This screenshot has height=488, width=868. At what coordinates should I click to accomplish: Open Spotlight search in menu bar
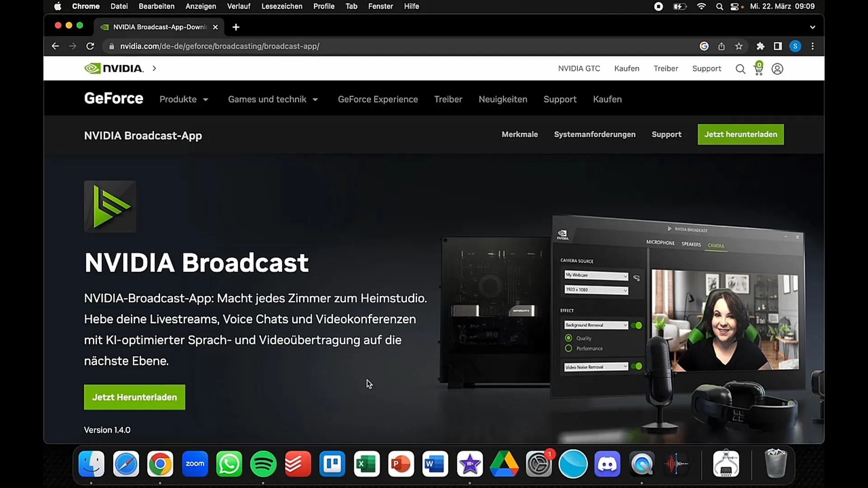(x=719, y=6)
